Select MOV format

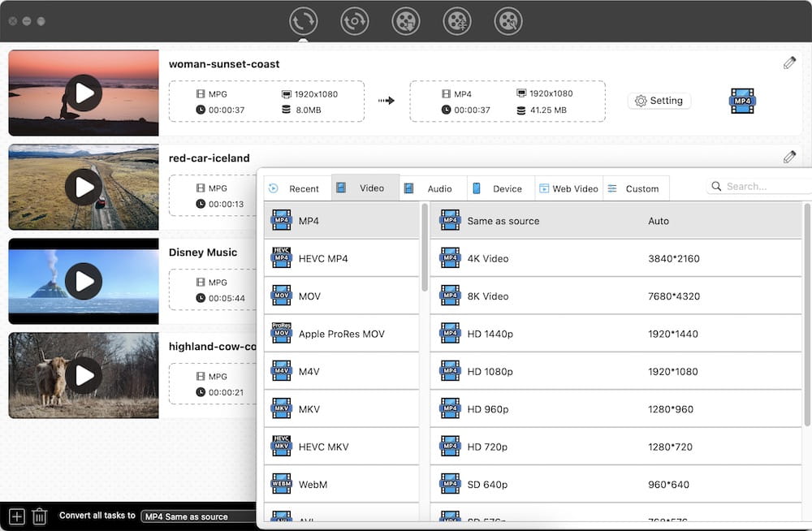[341, 296]
